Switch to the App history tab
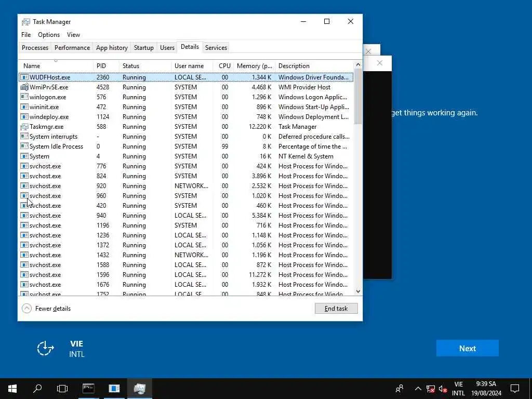 click(112, 48)
